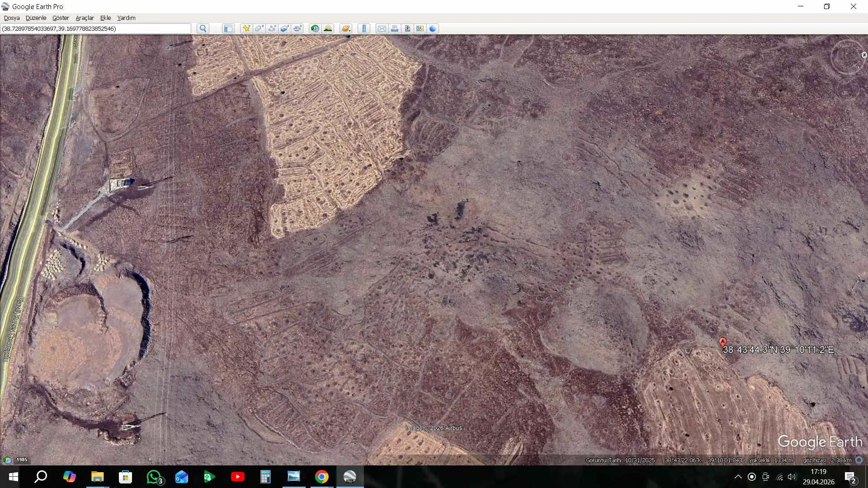Click the move joystick navigation control

click(x=848, y=89)
